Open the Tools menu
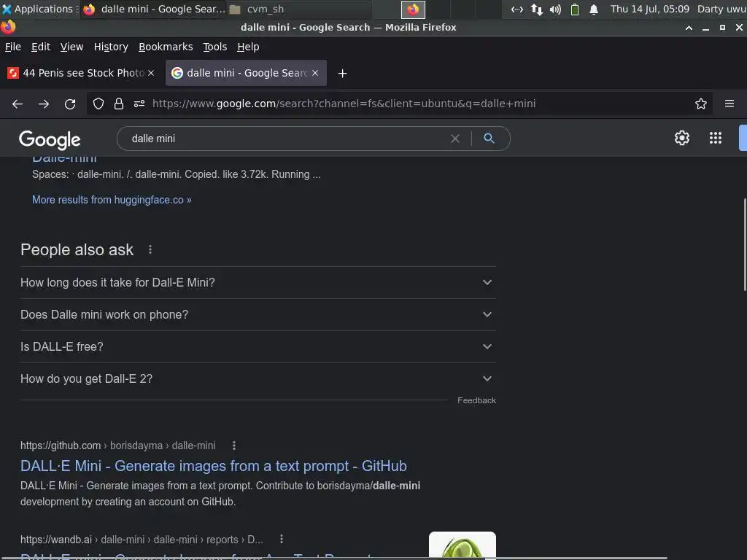The width and height of the screenshot is (747, 560). 215,47
